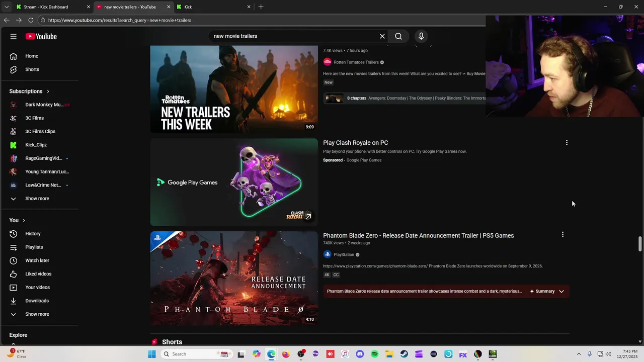This screenshot has width=644, height=362.
Task: Open the Windows Start menu
Action: coord(151,354)
